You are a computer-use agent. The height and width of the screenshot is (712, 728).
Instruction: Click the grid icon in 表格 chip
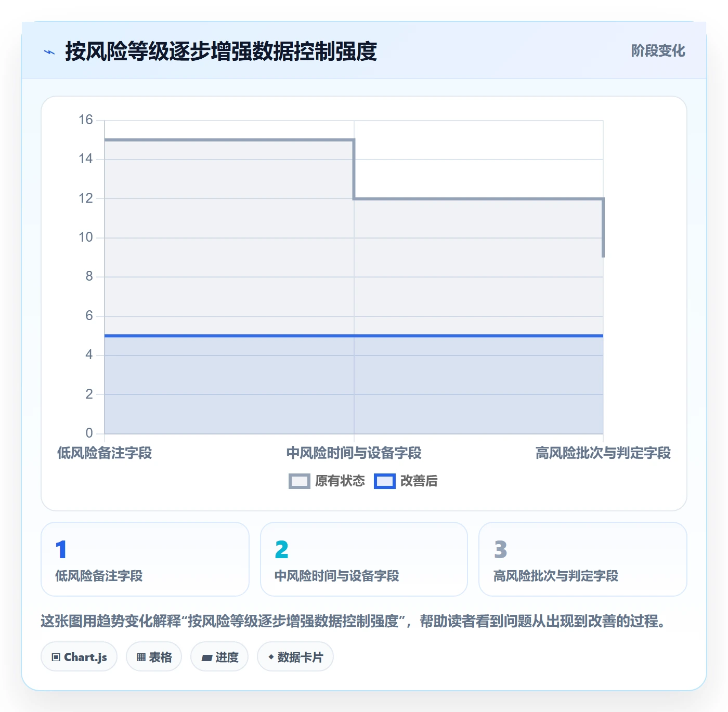tap(141, 657)
